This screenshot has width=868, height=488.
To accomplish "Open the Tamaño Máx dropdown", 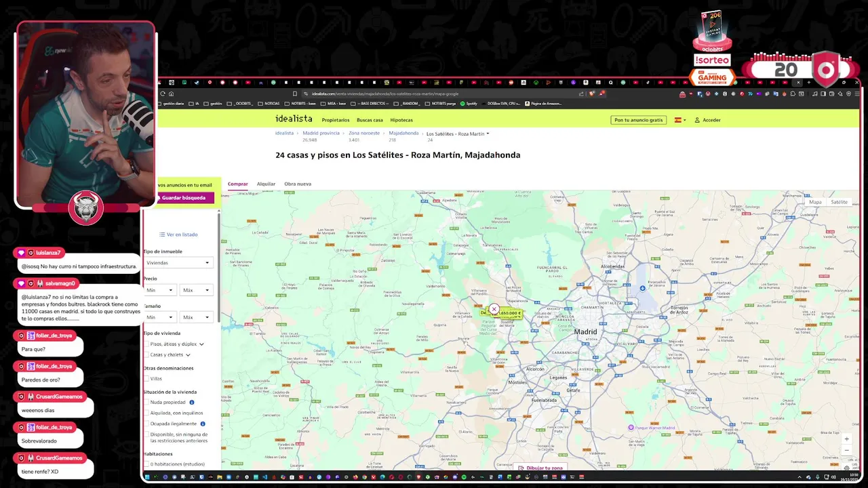I will point(195,317).
